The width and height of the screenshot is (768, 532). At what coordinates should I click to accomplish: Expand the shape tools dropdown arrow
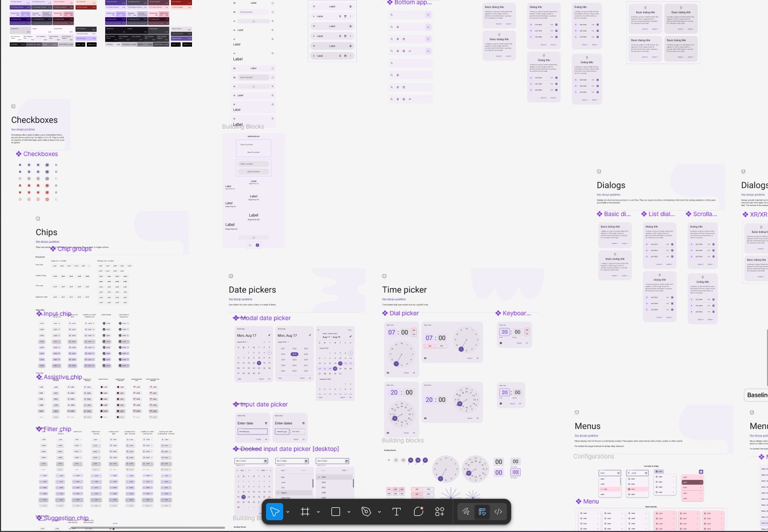(349, 512)
